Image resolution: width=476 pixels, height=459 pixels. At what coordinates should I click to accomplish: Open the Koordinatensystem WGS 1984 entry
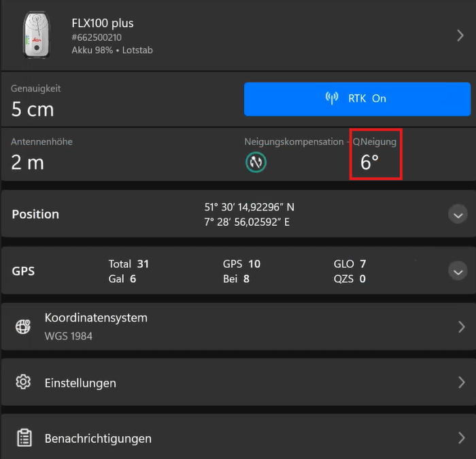[96, 326]
